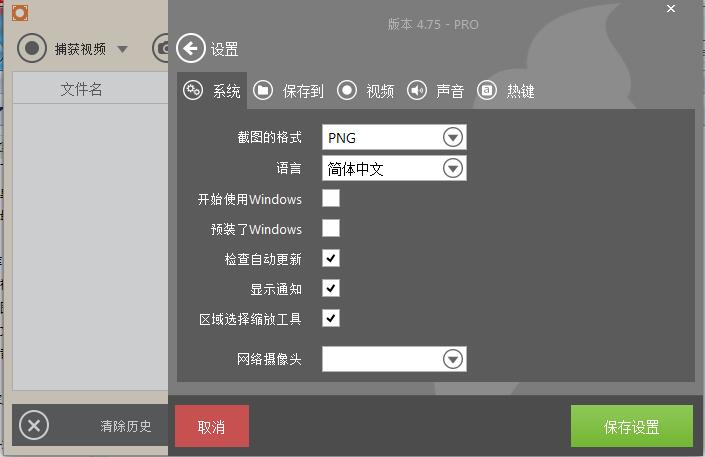Click the 网络摄像头 label
Image resolution: width=705 pixels, height=457 pixels.
click(x=269, y=359)
